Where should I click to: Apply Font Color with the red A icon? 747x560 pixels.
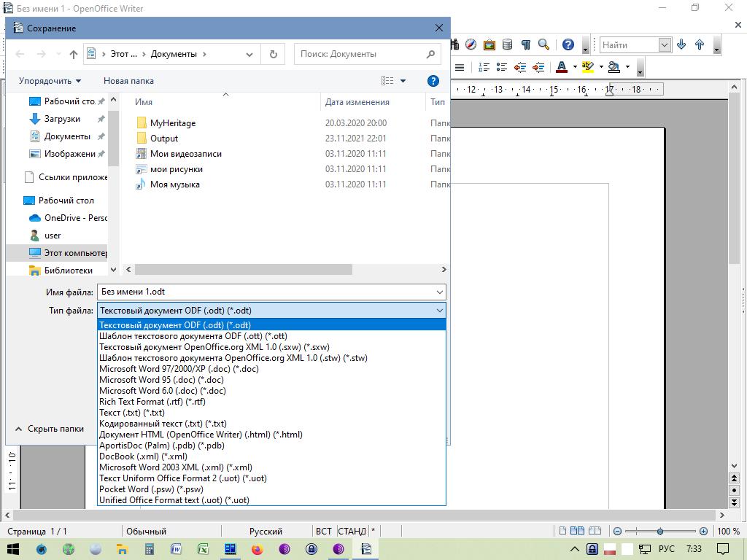[x=562, y=67]
